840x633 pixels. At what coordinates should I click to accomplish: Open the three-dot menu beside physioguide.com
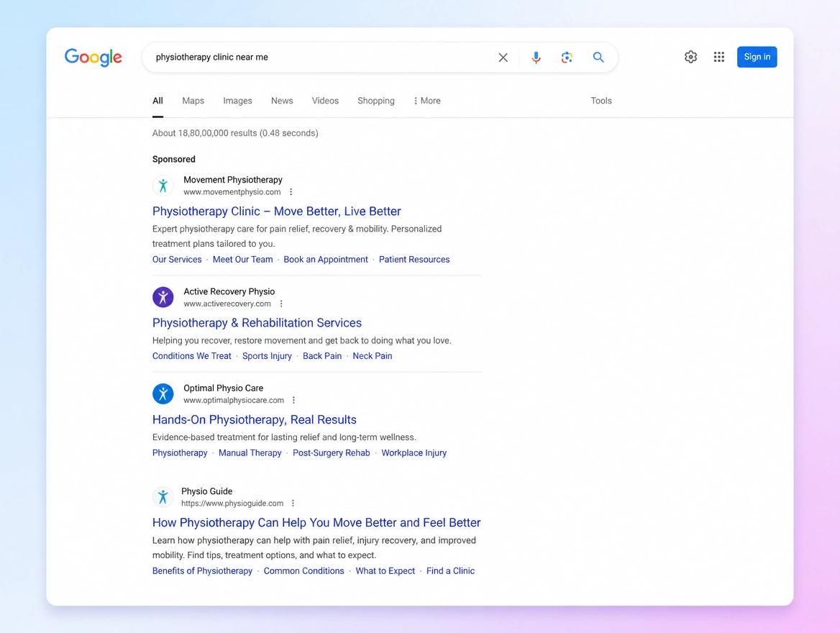(x=293, y=504)
